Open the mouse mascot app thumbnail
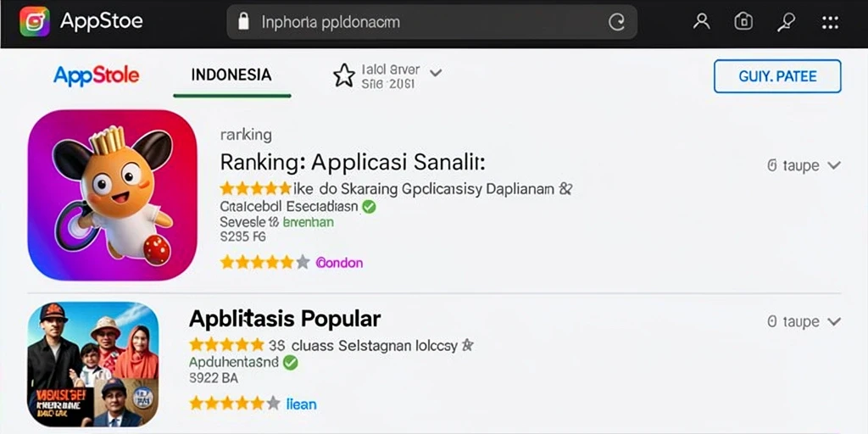 point(113,195)
